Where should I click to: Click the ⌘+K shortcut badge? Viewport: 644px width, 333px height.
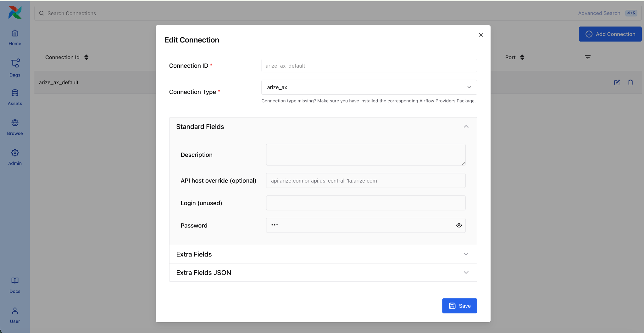tap(631, 13)
